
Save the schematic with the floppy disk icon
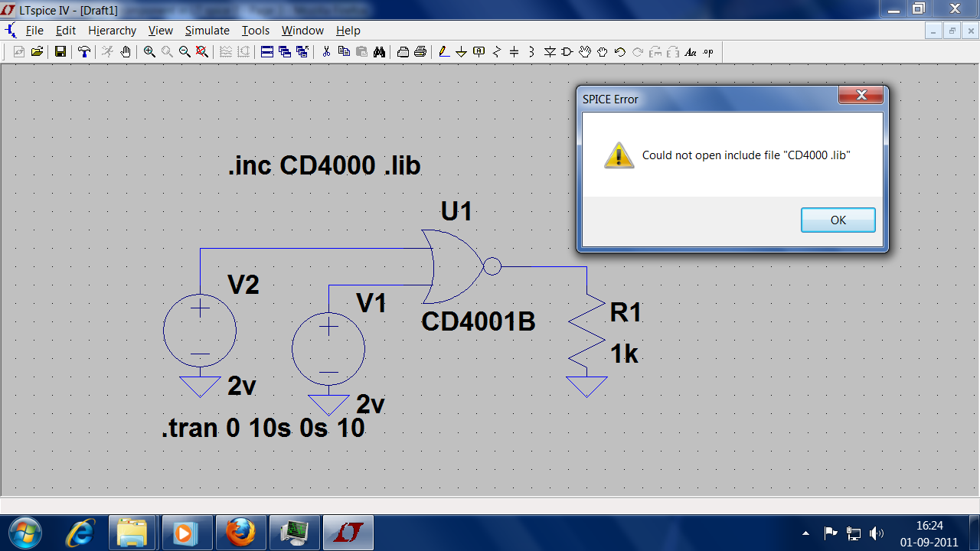click(60, 52)
